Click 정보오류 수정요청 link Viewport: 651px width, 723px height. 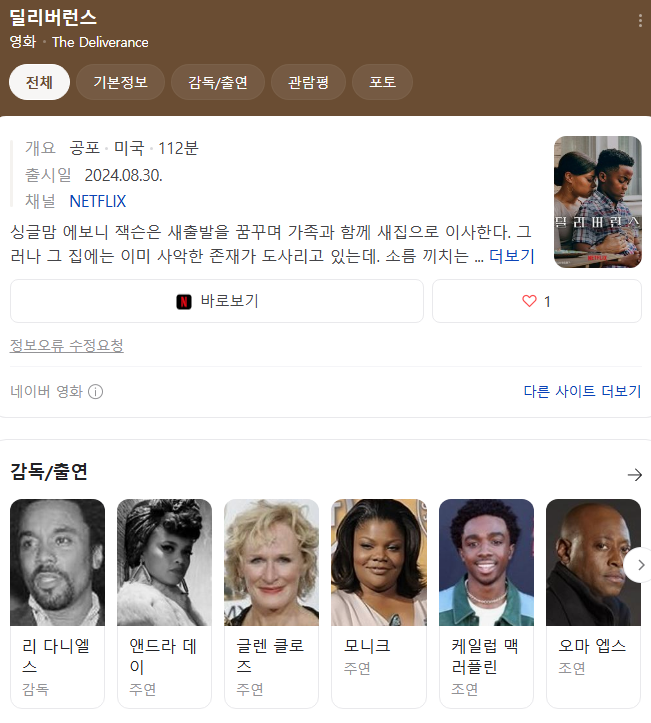pos(67,345)
